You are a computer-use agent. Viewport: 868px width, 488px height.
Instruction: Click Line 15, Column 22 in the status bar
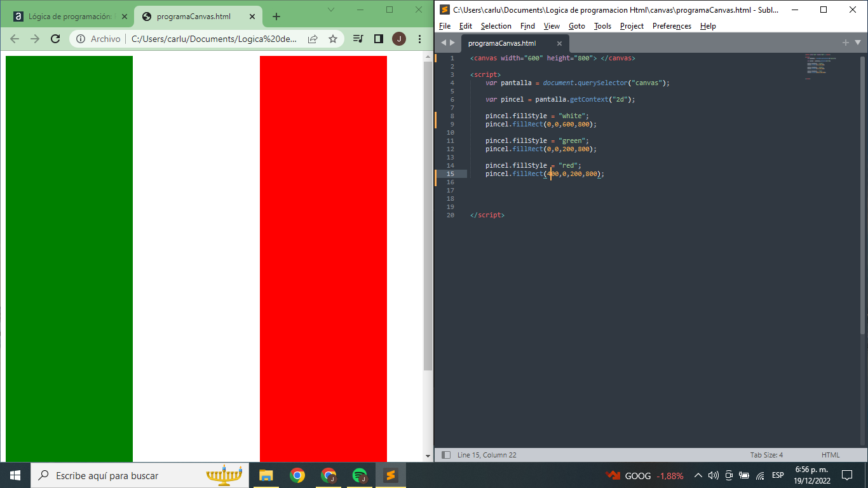pyautogui.click(x=487, y=455)
